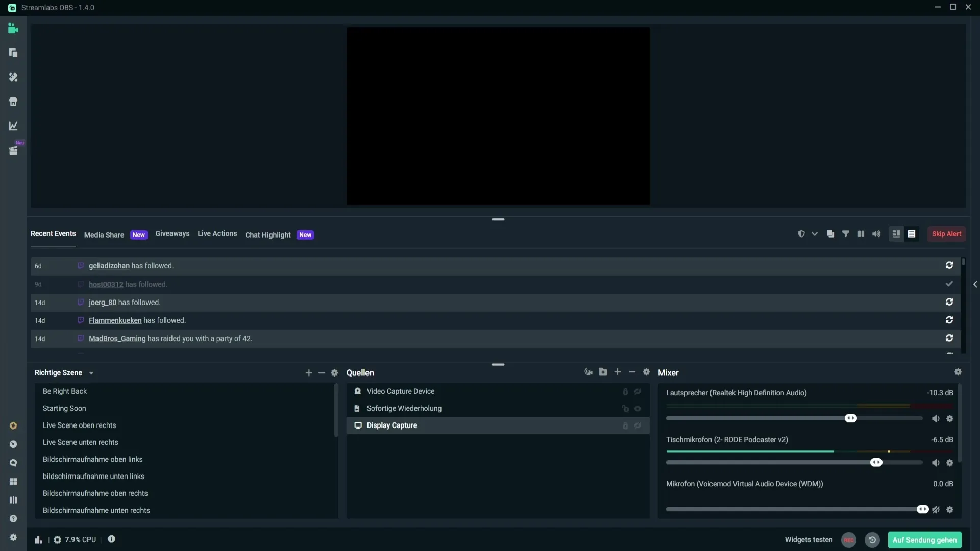The height and width of the screenshot is (551, 980).
Task: Open Mixer advanced audio settings gear
Action: coord(958,372)
